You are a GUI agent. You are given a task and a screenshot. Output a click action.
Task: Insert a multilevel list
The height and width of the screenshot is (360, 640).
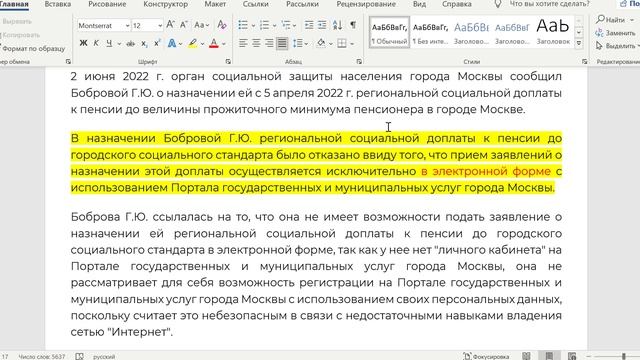286,25
